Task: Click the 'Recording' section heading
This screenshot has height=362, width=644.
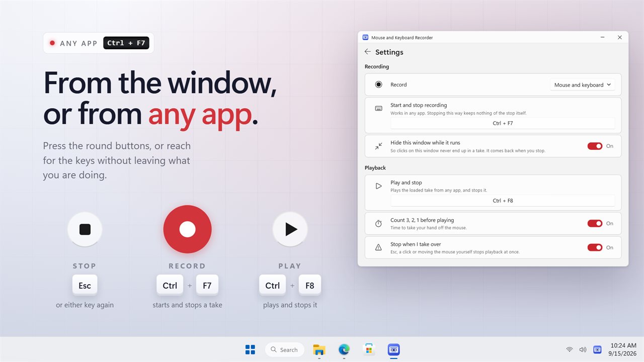Action: click(377, 66)
